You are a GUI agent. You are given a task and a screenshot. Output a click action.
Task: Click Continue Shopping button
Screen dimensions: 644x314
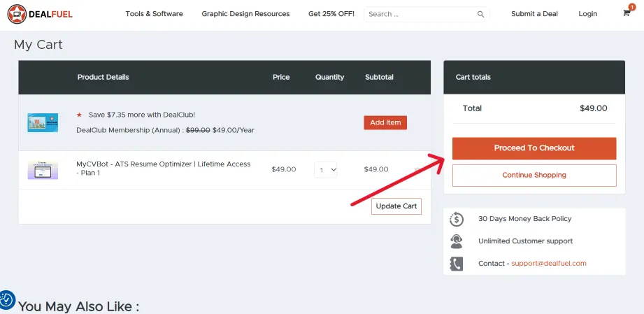pos(534,176)
